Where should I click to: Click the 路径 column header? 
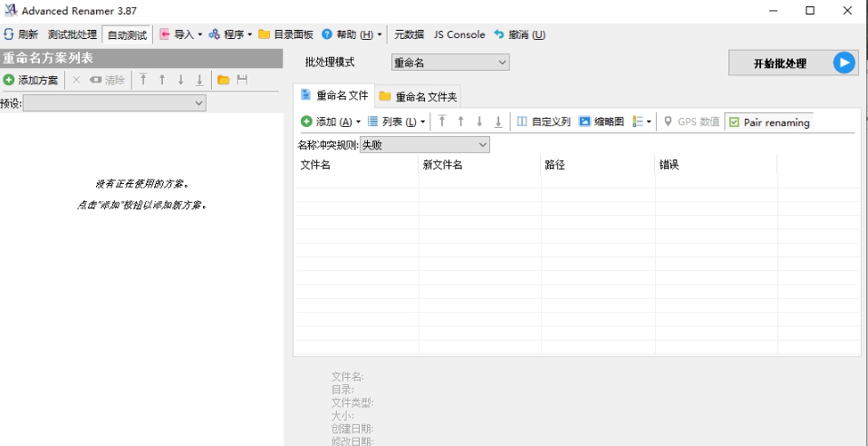pyautogui.click(x=598, y=165)
